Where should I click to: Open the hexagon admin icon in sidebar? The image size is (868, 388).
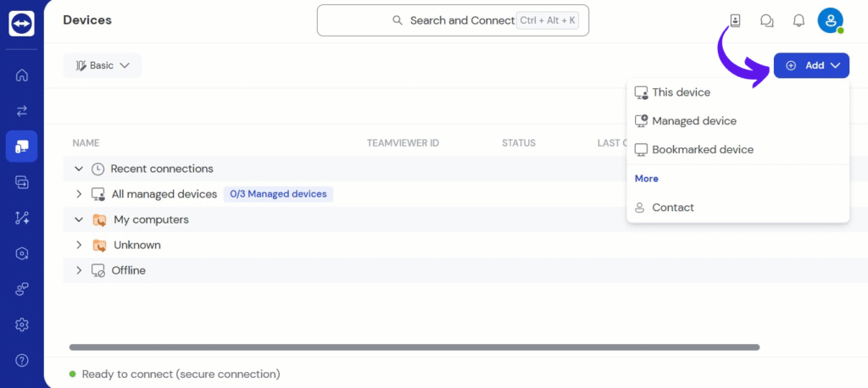click(21, 253)
